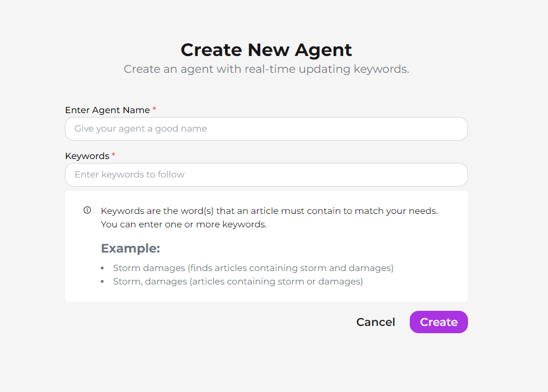Click the Keywords field label

87,156
